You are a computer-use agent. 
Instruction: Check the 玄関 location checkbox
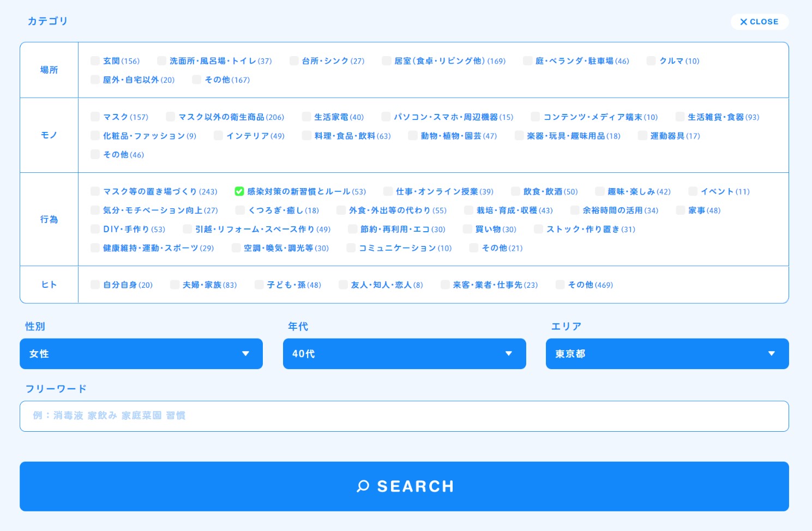pos(95,61)
